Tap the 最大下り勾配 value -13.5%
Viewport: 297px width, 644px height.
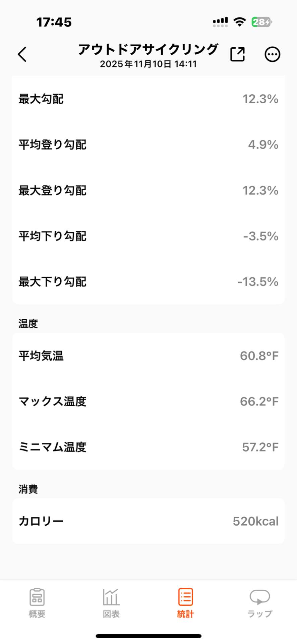(258, 282)
